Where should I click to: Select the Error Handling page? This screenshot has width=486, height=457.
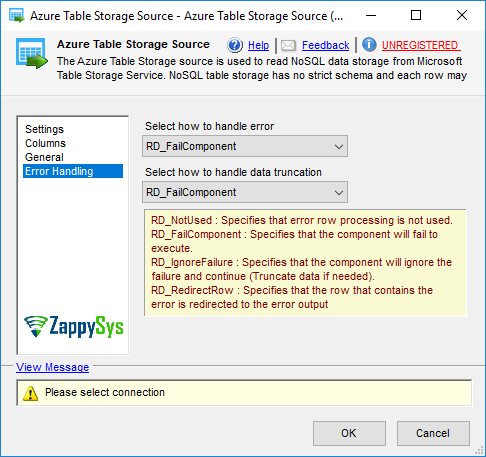(x=73, y=171)
